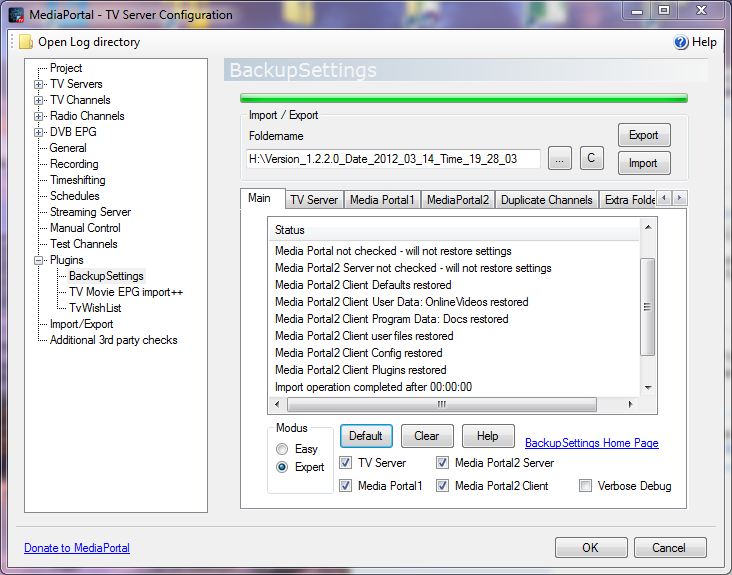The width and height of the screenshot is (732, 575).
Task: Click the status list horizontal scroll right arrow
Action: click(631, 404)
